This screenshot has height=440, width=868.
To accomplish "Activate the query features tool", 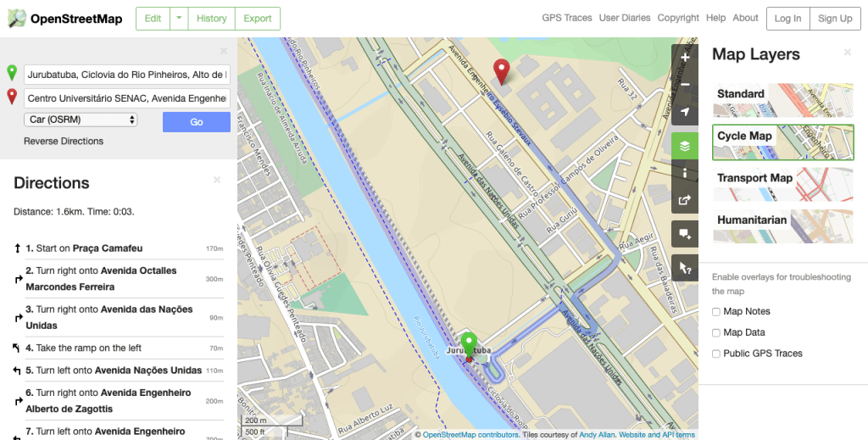I will [x=685, y=268].
